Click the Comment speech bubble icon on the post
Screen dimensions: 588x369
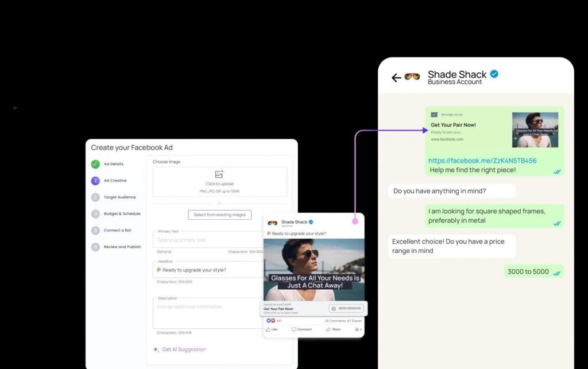[x=293, y=329]
